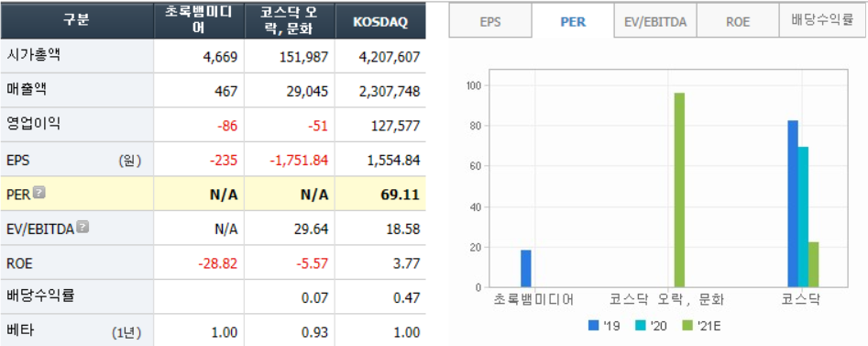Click the 코스닥 '20 teal bar
This screenshot has width=868, height=346.
pyautogui.click(x=803, y=217)
